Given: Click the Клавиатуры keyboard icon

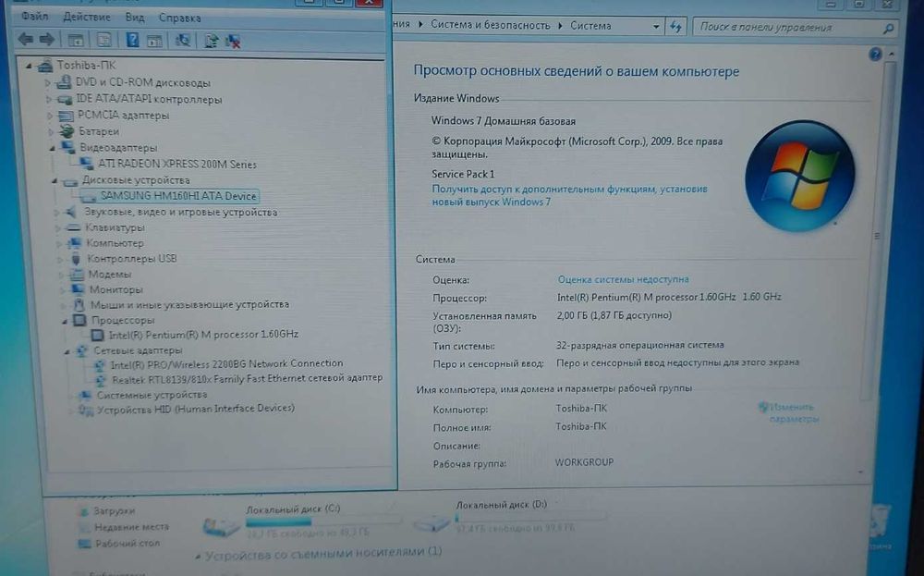Looking at the screenshot, I should click(x=73, y=227).
